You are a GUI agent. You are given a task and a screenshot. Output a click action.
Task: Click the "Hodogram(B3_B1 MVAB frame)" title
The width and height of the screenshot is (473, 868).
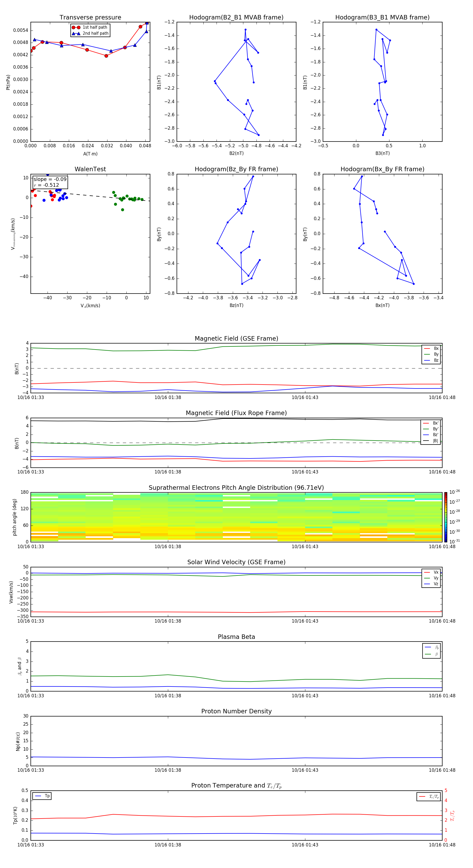point(382,18)
